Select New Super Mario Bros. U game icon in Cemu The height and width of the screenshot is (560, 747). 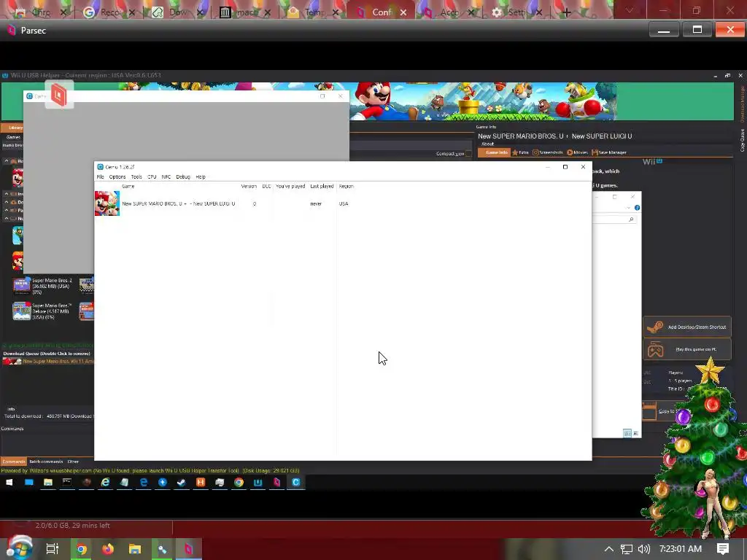[x=107, y=203]
